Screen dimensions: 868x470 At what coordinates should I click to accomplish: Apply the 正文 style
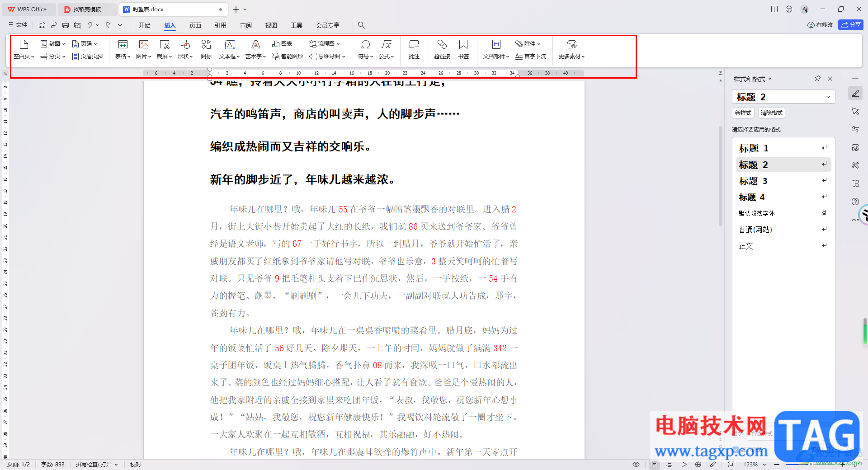tap(783, 246)
